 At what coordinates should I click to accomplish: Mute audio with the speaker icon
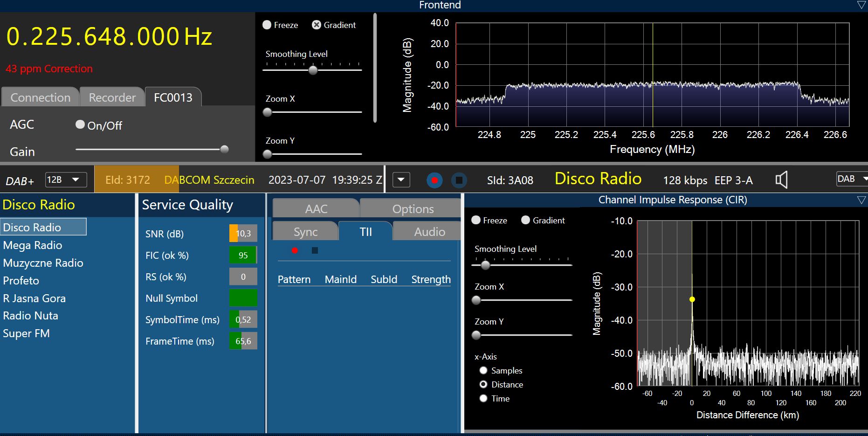tap(781, 180)
